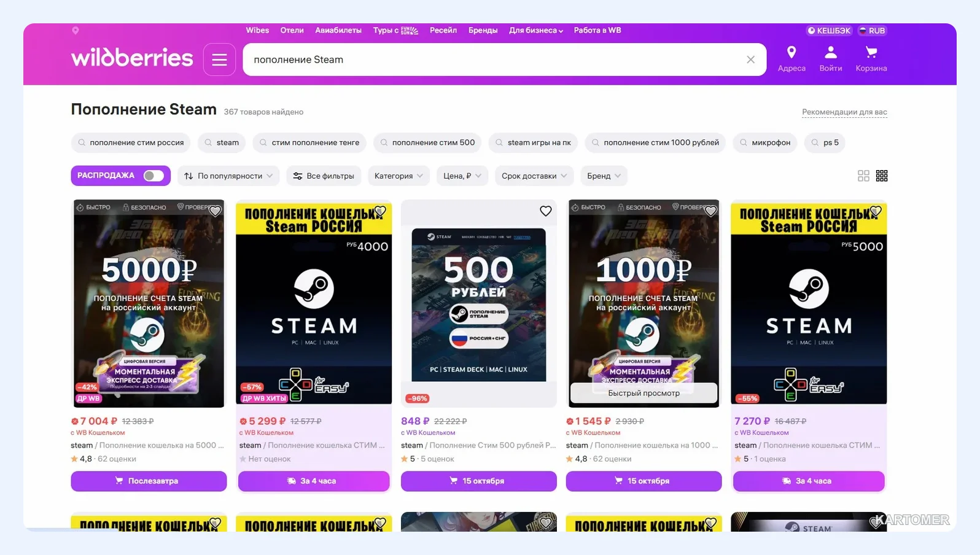Click Быстрый просмотр on 1000₽ card
The image size is (980, 555).
644,393
